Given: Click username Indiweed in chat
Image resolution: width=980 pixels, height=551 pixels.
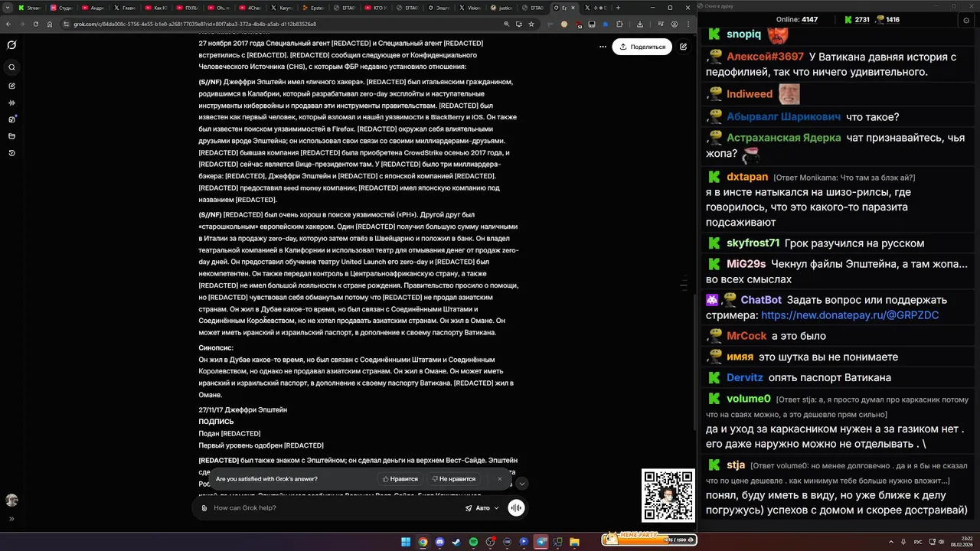Looking at the screenshot, I should pyautogui.click(x=750, y=94).
